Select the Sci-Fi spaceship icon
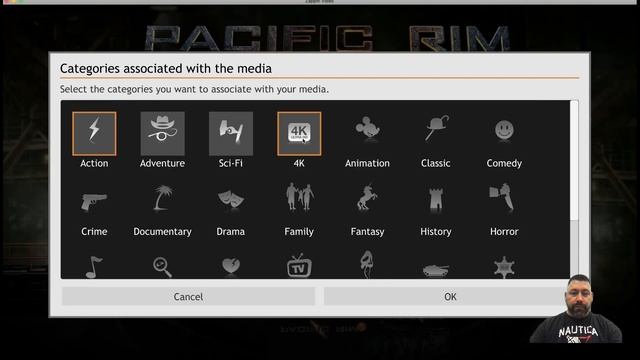Screen dimensions: 640x360 point(231,133)
